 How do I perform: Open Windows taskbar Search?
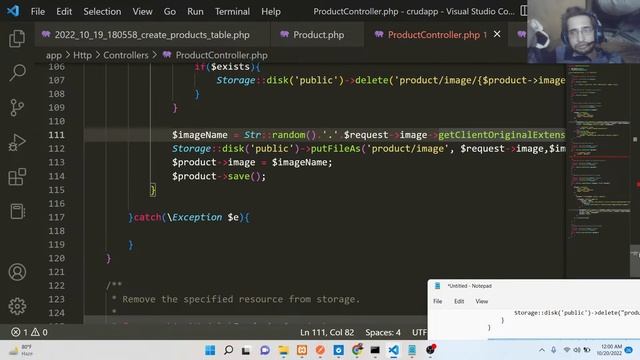[229, 350]
